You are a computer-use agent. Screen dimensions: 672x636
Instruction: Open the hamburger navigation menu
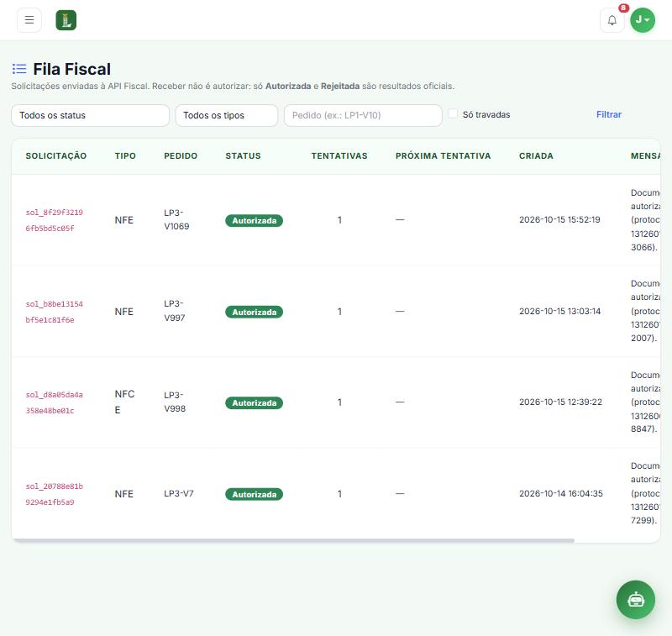point(29,19)
